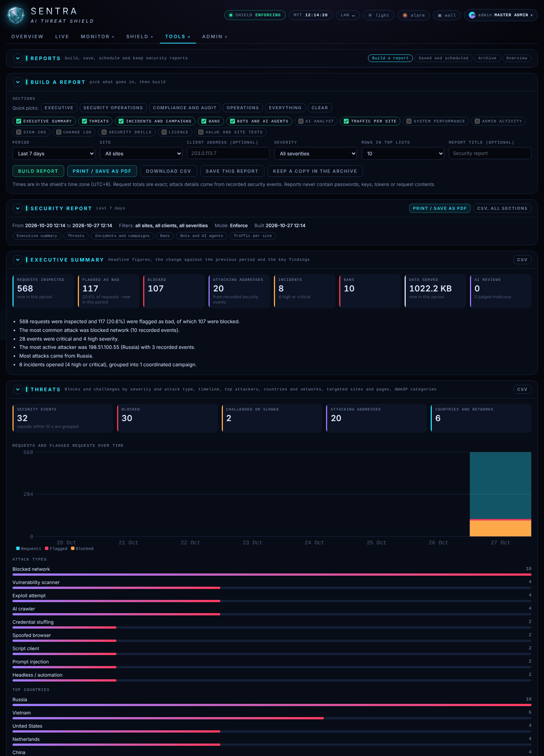Enable the AI Analyst section

click(x=301, y=121)
